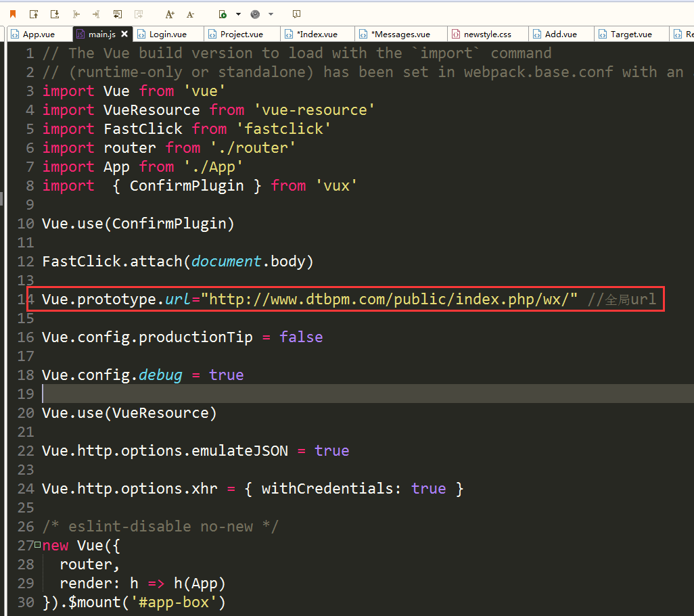Viewport: 694px width, 616px height.
Task: Collapse the new Vue block fold marker
Action: 38,545
